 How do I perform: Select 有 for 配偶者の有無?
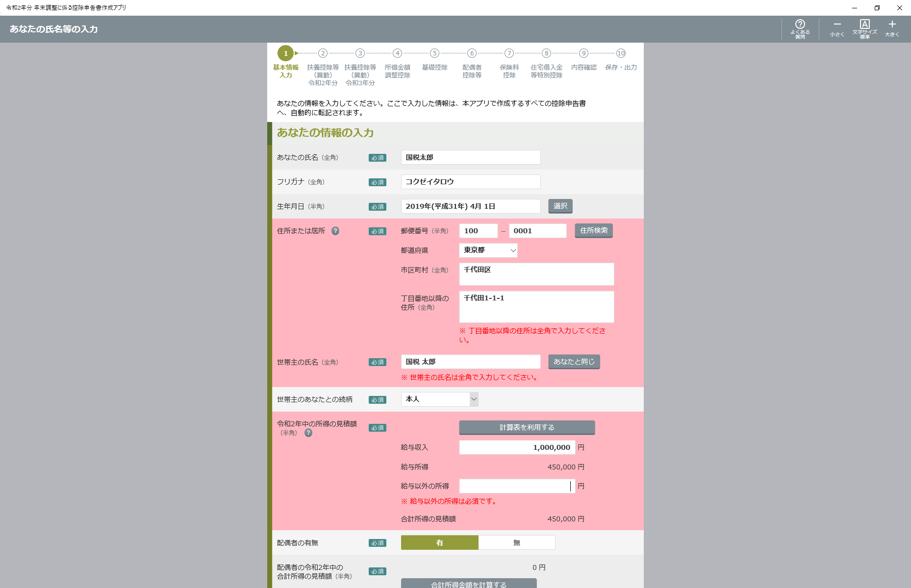[x=439, y=542]
